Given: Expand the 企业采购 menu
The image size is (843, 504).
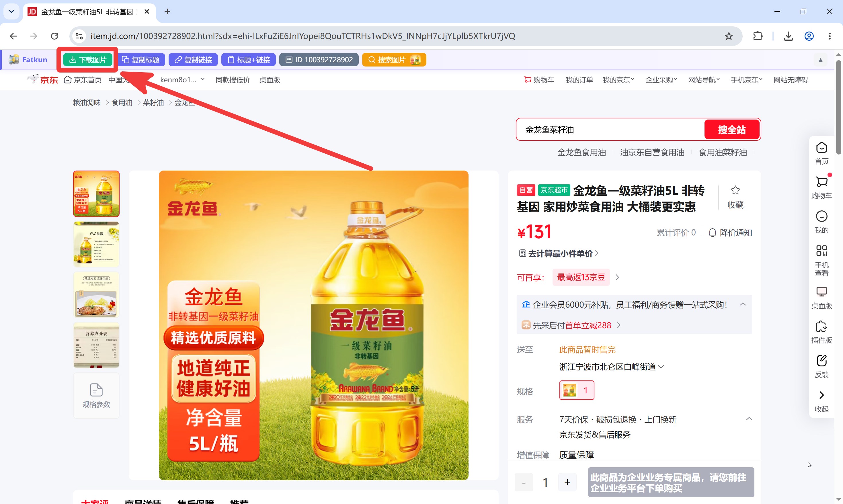Looking at the screenshot, I should [661, 80].
